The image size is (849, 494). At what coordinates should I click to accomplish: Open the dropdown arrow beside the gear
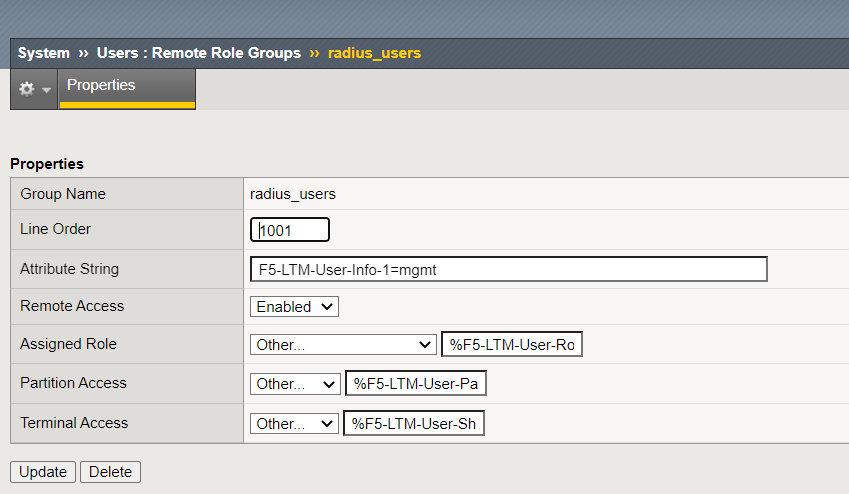click(46, 90)
